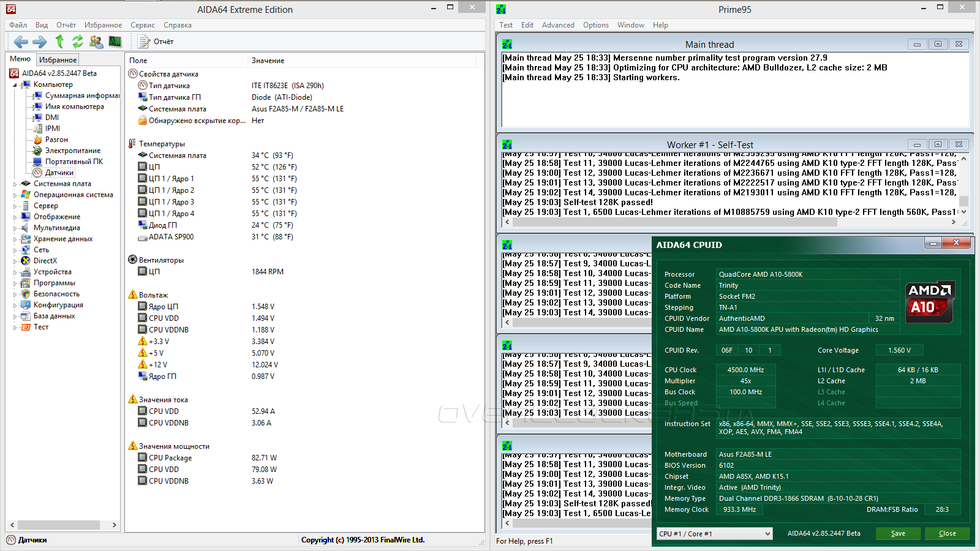Open Электропитание in the Компьютер tree
980x551 pixels.
[x=72, y=151]
